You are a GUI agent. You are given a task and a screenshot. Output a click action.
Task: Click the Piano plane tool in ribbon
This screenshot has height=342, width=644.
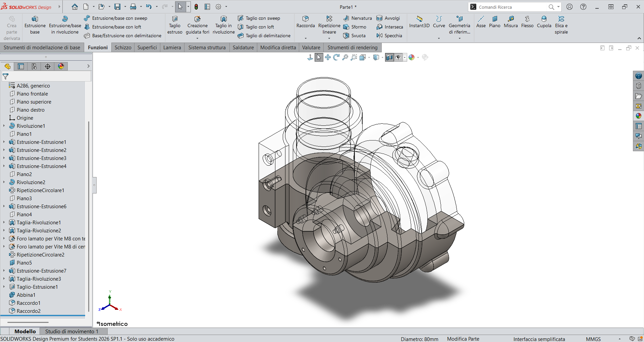tap(495, 22)
